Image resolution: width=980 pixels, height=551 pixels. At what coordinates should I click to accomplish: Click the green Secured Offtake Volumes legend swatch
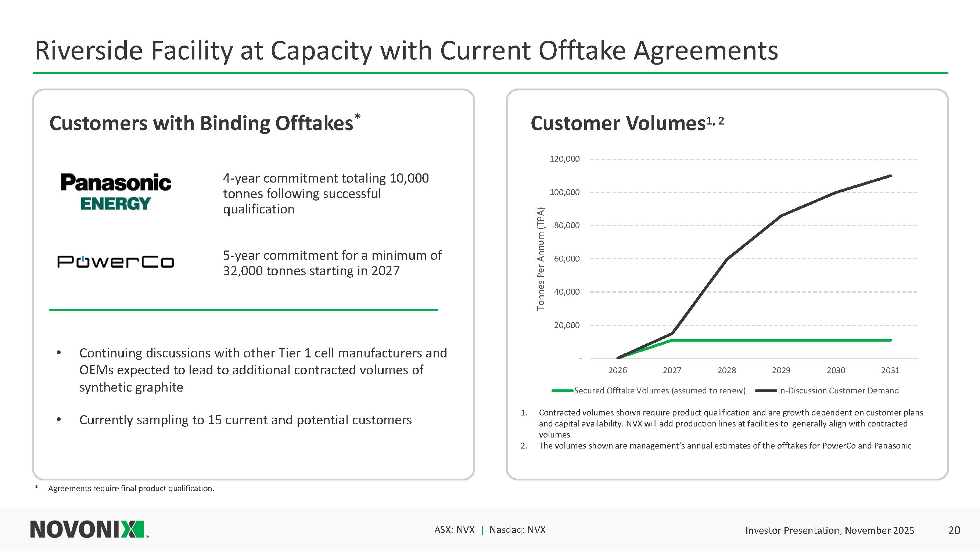click(562, 390)
